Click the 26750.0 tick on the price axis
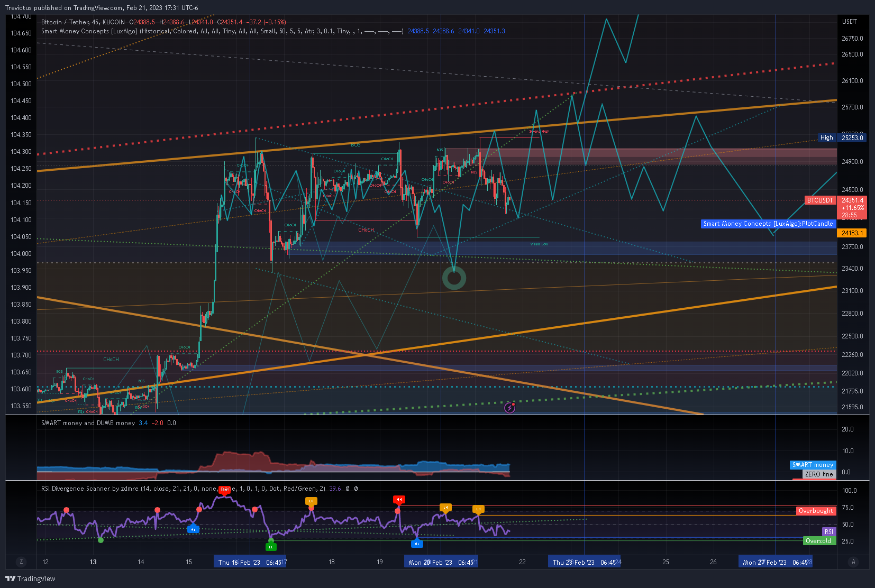The width and height of the screenshot is (875, 588). [852, 39]
